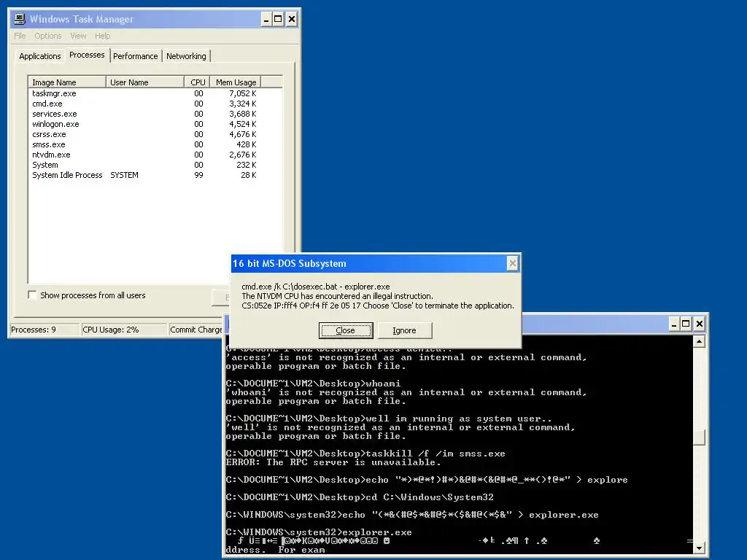Close the 16 bit MS-DOS Subsystem dialog
Image resolution: width=747 pixels, height=560 pixels.
click(x=512, y=263)
